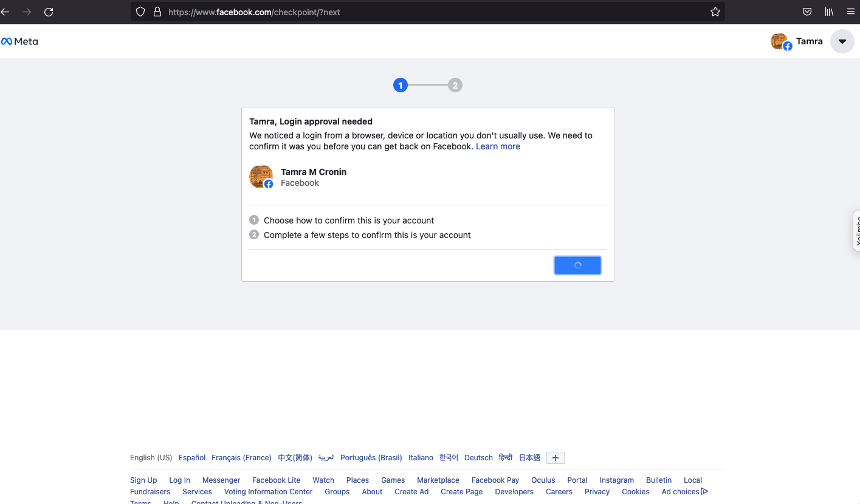Click step 1 circle in progress indicator
The width and height of the screenshot is (860, 504).
point(400,86)
